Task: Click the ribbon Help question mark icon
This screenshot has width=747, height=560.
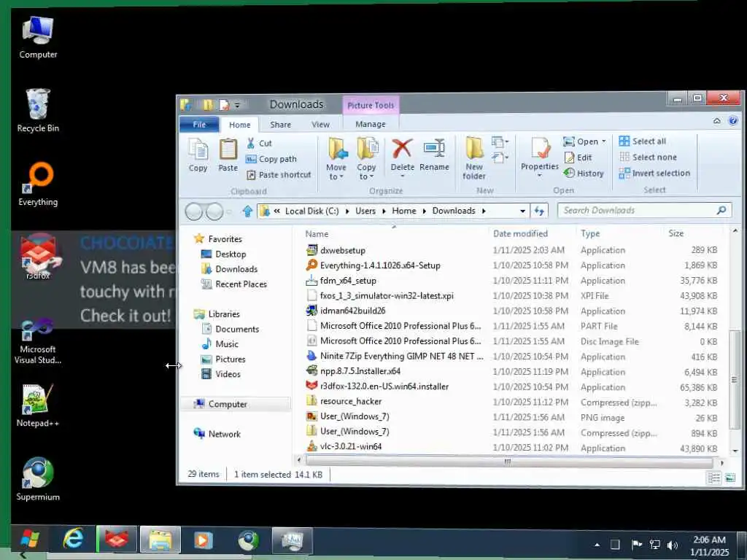Action: point(733,120)
